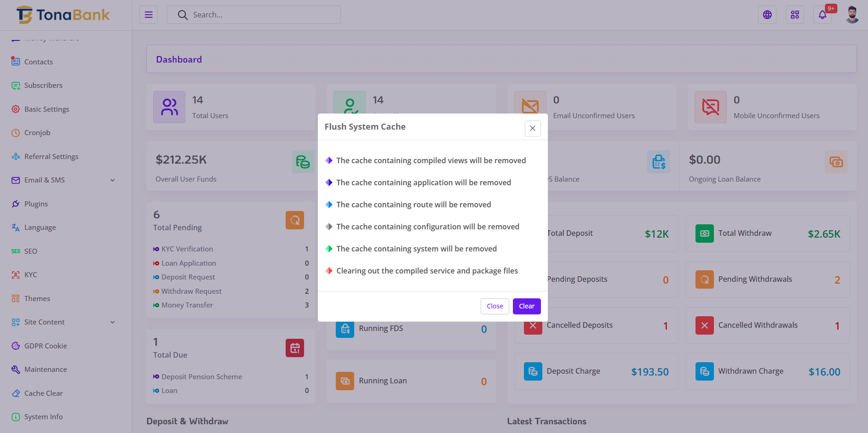The height and width of the screenshot is (433, 868).
Task: Click the Close button in dialog footer
Action: pos(494,306)
